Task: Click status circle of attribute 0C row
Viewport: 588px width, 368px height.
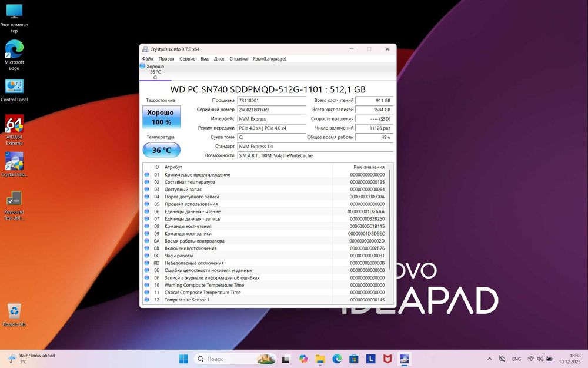Action: coord(146,256)
